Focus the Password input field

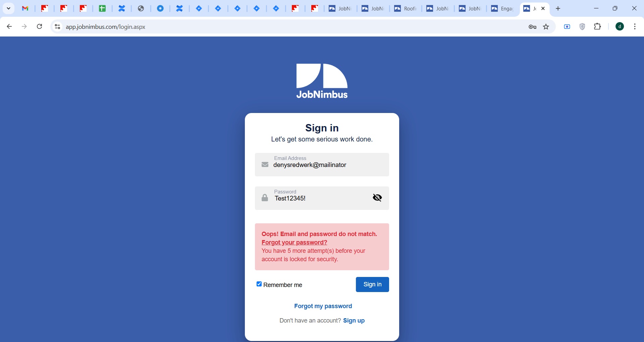coord(322,198)
